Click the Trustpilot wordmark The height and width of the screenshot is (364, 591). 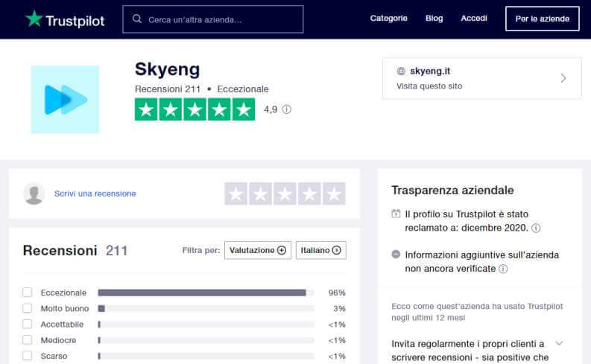(75, 21)
